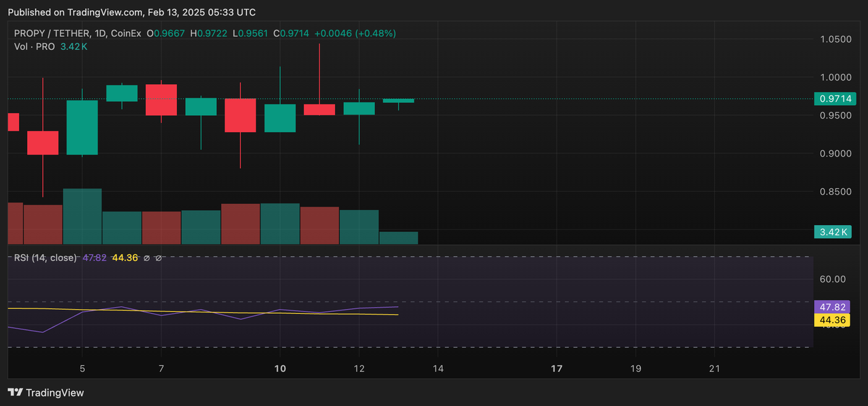Click date label 17 on time axis
This screenshot has width=868, height=406.
click(557, 369)
